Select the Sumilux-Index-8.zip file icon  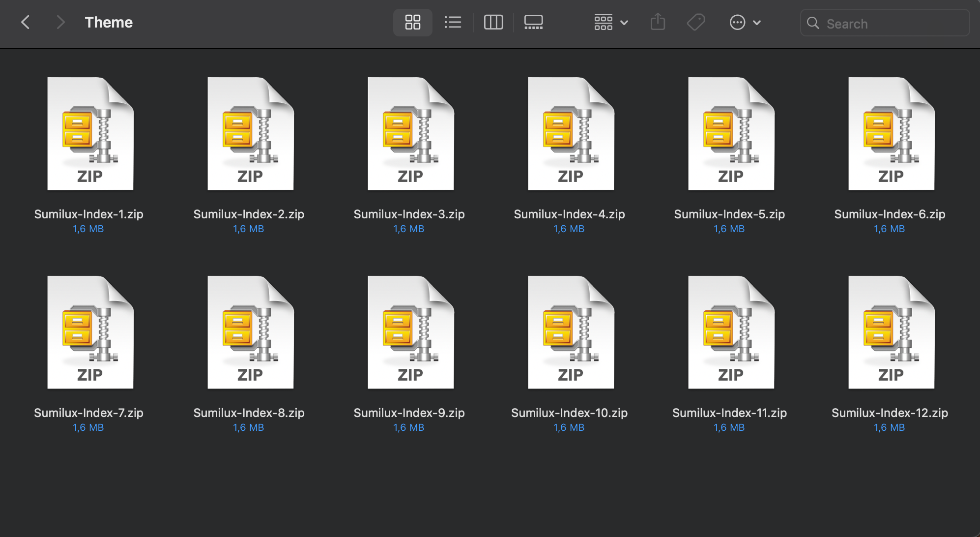coord(251,332)
